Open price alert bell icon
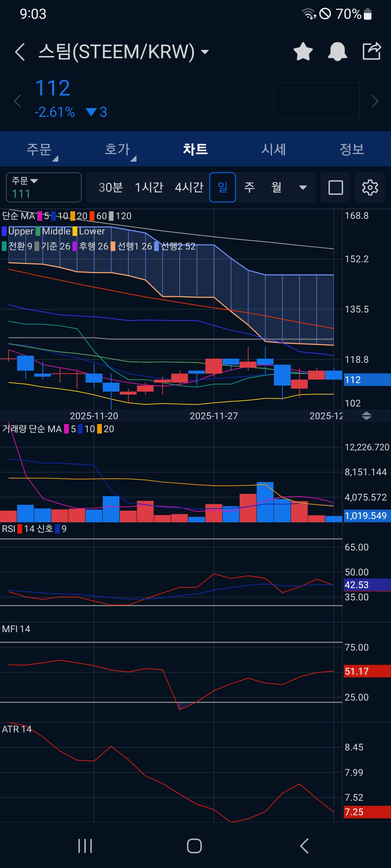This screenshot has width=391, height=868. click(337, 51)
